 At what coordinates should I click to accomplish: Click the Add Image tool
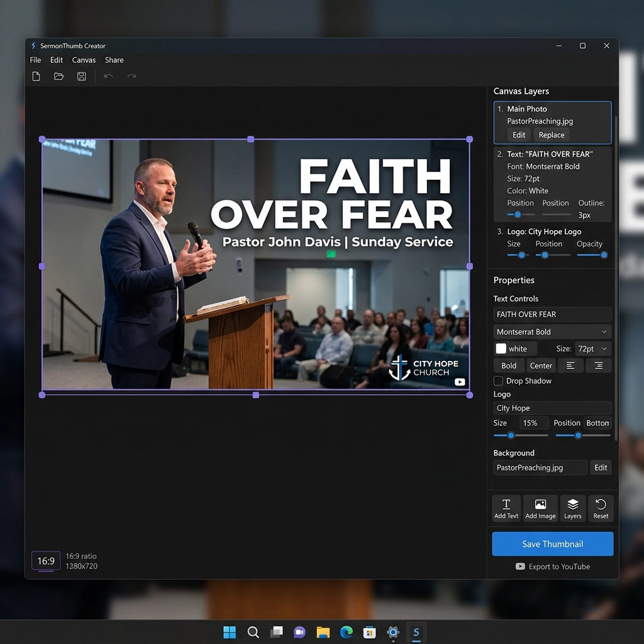[x=540, y=508]
